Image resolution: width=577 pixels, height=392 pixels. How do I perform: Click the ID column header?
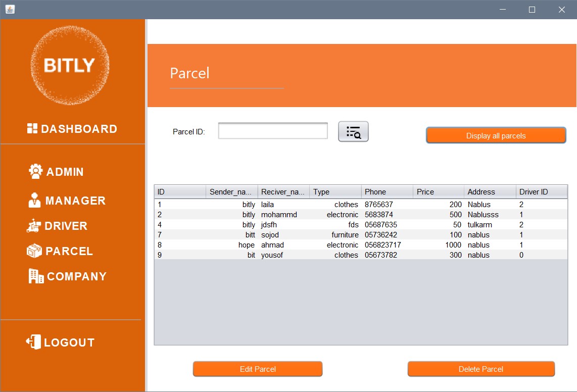pyautogui.click(x=180, y=192)
